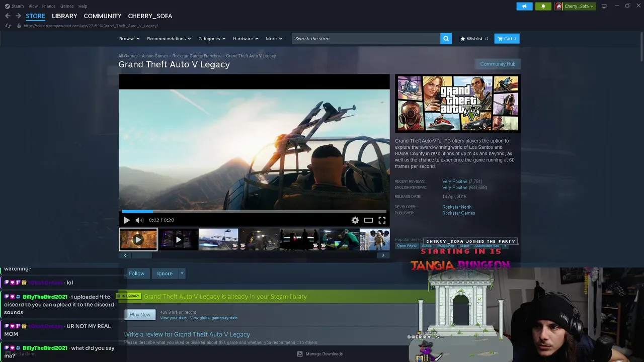Click the Cherry_Sofa avatar picture

click(558, 6)
